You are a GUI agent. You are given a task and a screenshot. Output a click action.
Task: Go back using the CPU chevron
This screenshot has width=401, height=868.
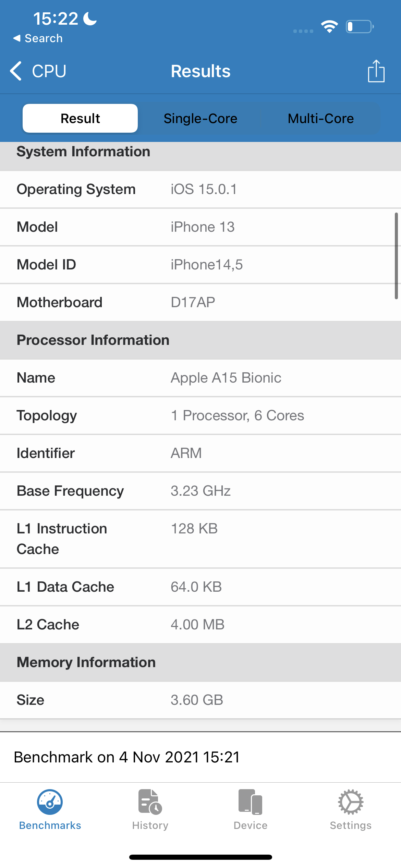[x=16, y=71]
